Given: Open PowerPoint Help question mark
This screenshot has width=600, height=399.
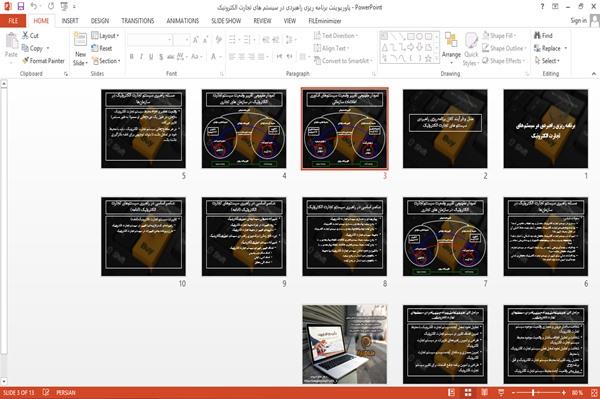Looking at the screenshot, I should click(x=542, y=7).
